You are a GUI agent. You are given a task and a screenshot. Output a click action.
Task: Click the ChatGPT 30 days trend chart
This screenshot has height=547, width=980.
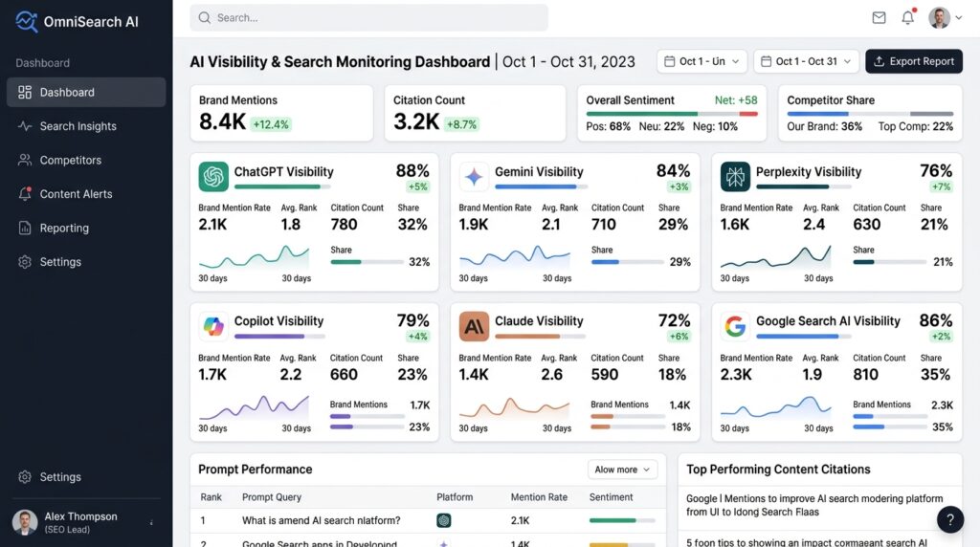click(254, 256)
